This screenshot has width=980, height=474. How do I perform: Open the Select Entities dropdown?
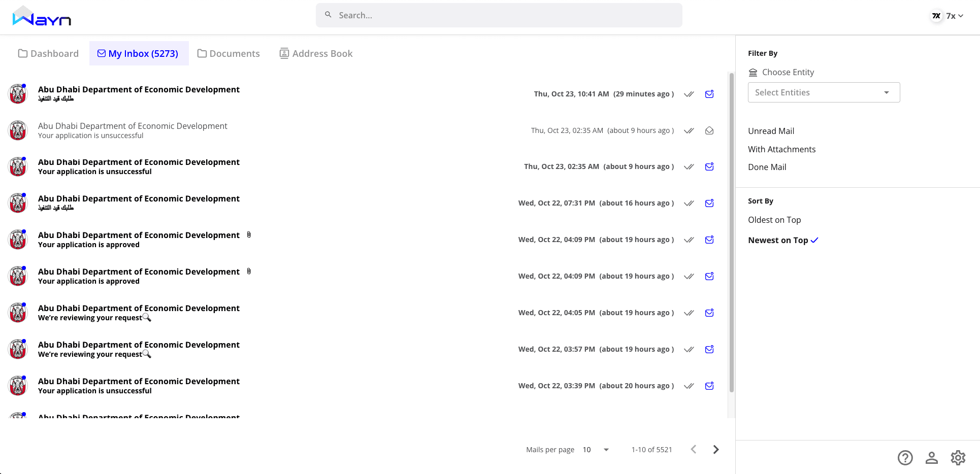pos(824,92)
